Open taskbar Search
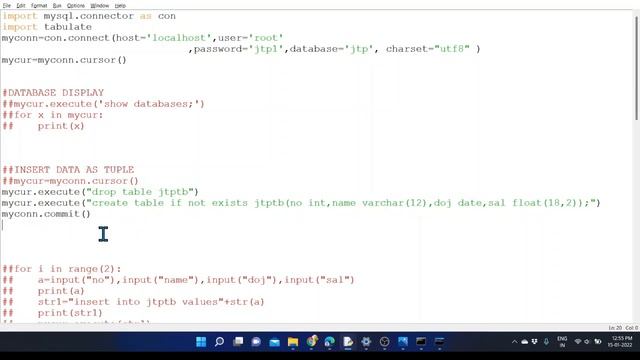Viewport: 640px width, 360px height. click(219, 342)
